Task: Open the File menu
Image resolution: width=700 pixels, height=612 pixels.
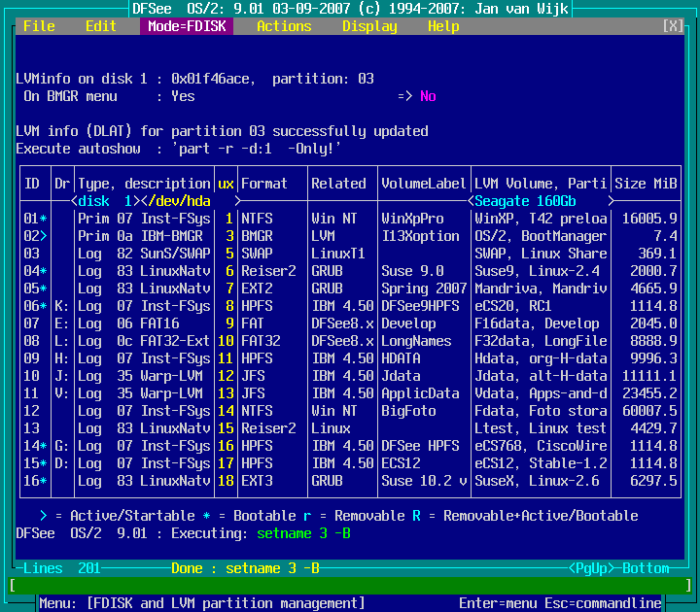Action: (39, 26)
